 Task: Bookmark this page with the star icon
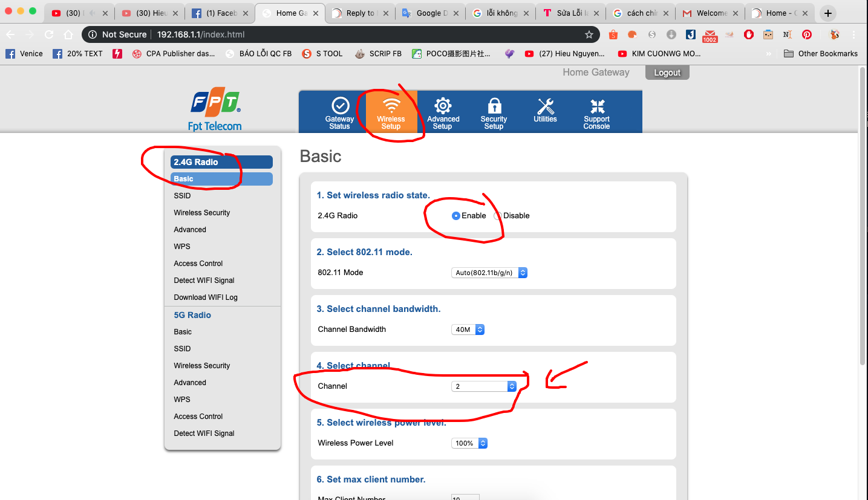coord(589,34)
